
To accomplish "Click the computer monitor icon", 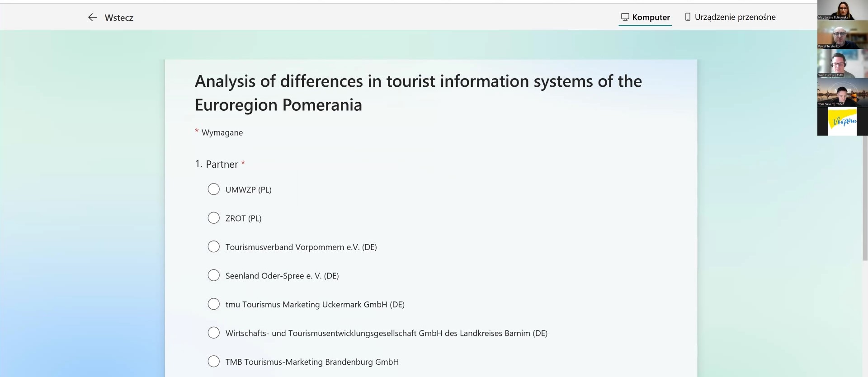I will pyautogui.click(x=625, y=17).
